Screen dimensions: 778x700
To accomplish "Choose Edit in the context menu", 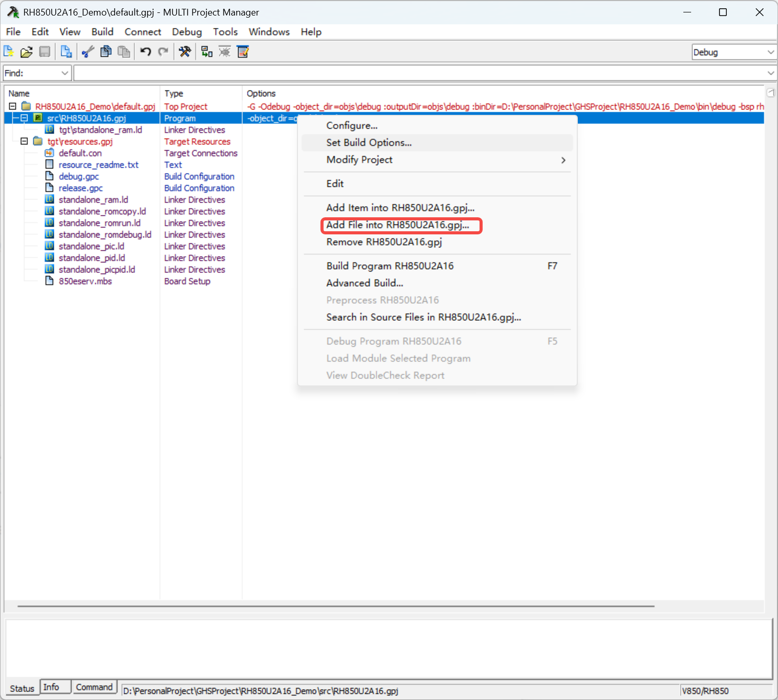I will [x=437, y=184].
